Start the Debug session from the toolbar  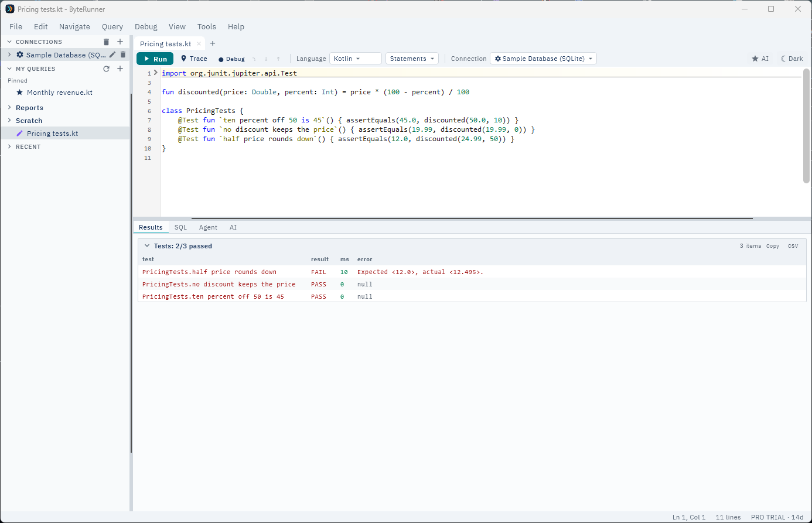pos(231,59)
